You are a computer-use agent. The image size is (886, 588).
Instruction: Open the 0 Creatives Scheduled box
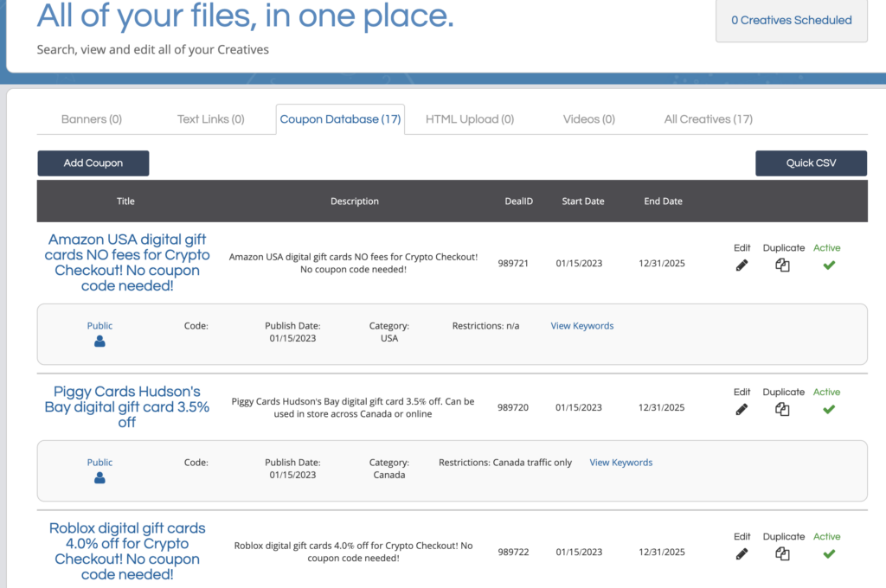pos(792,21)
